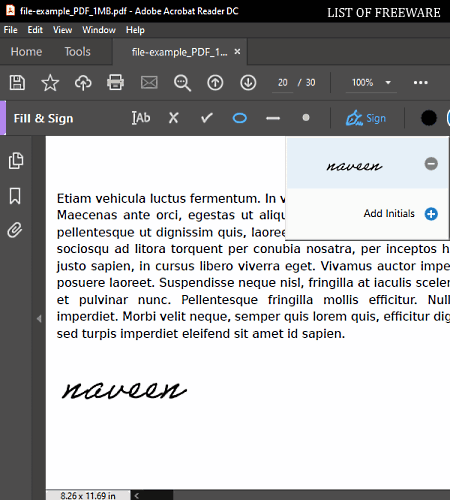Select the Add Text tool
The height and width of the screenshot is (500, 450).
tap(141, 118)
